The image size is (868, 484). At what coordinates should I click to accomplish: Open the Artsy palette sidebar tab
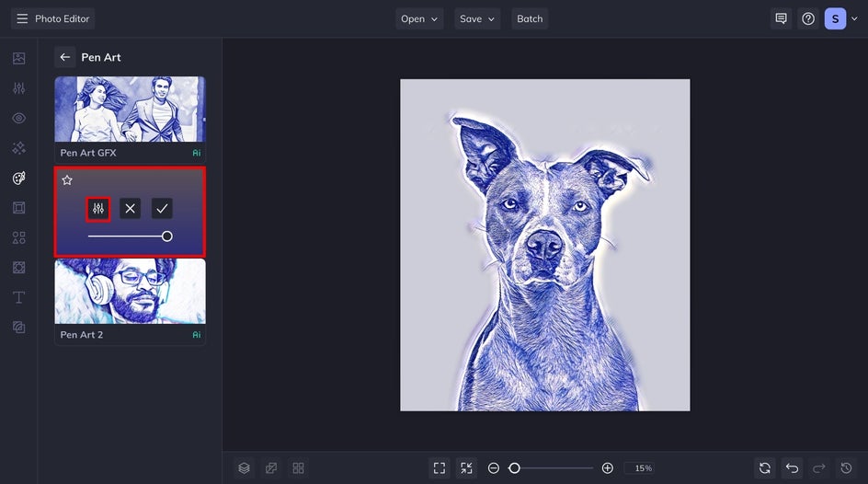pos(18,178)
